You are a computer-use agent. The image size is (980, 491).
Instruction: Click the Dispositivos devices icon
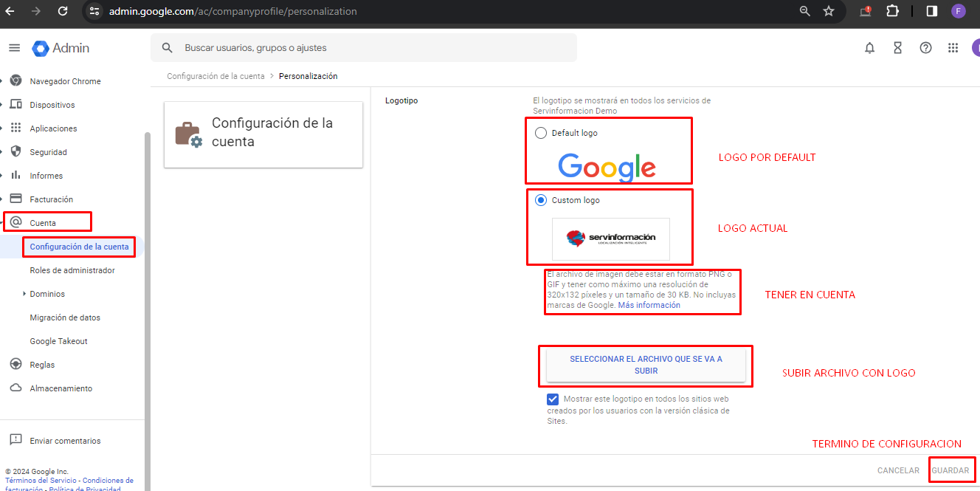pyautogui.click(x=15, y=105)
